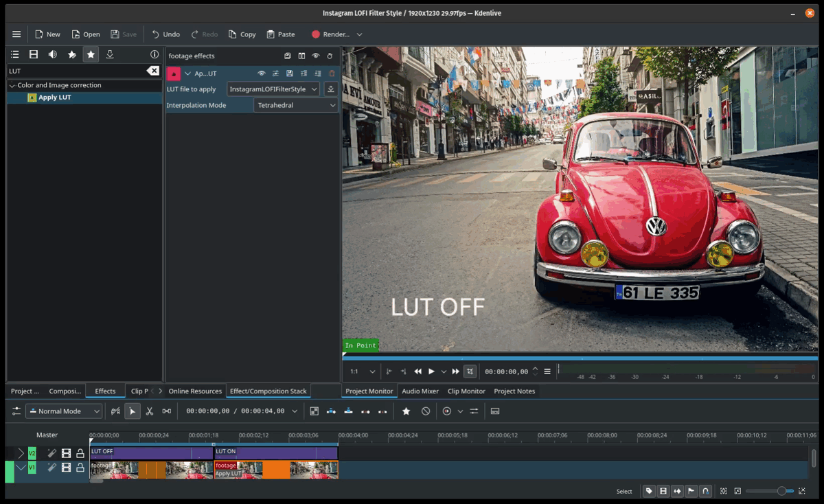Image resolution: width=824 pixels, height=504 pixels.
Task: Toggle lock on track V1
Action: [80, 468]
